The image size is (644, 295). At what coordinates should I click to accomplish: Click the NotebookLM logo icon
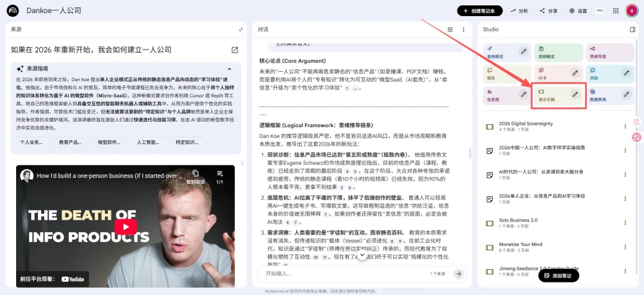[13, 11]
